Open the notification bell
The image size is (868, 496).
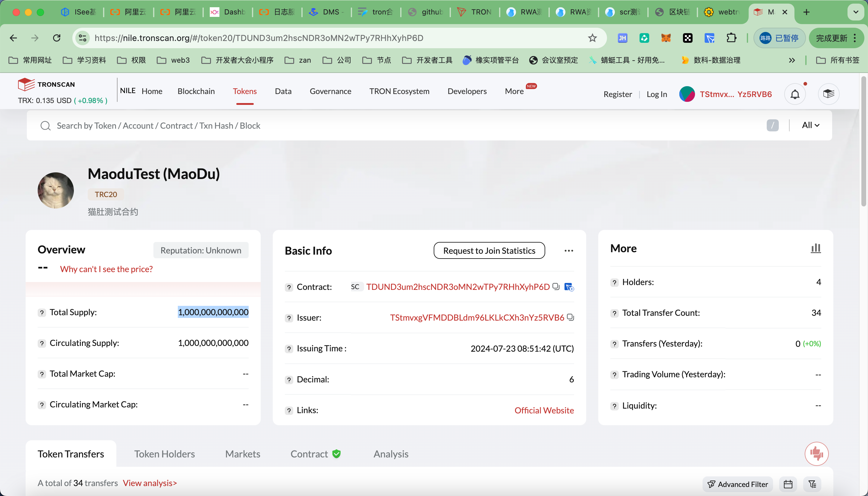click(795, 94)
